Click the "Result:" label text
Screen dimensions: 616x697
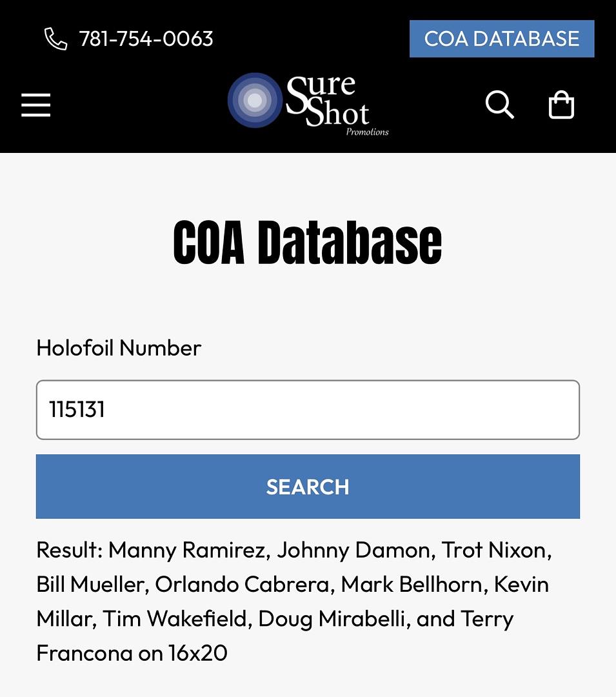[70, 550]
